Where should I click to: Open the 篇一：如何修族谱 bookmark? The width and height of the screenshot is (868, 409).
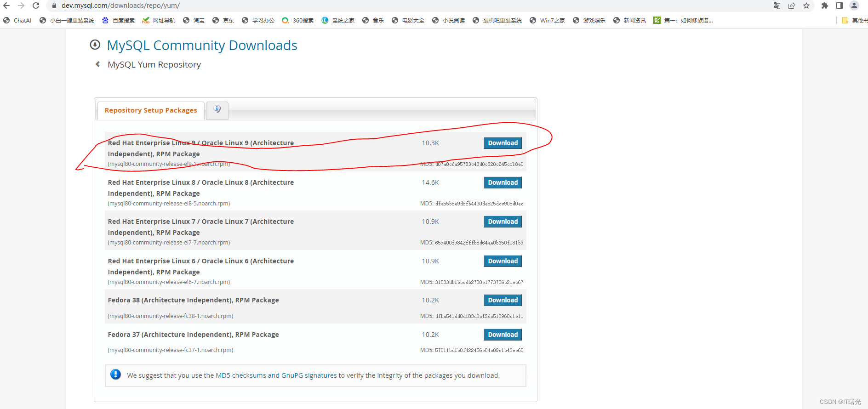pyautogui.click(x=684, y=20)
